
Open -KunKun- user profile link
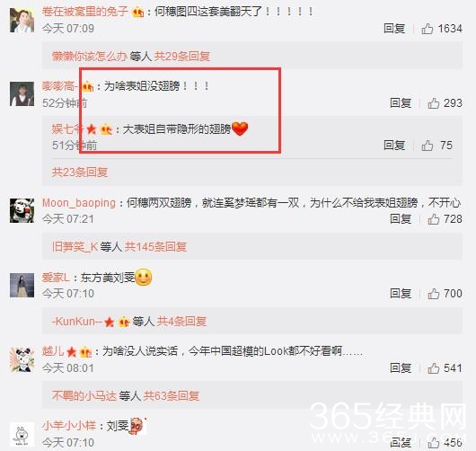coord(77,322)
